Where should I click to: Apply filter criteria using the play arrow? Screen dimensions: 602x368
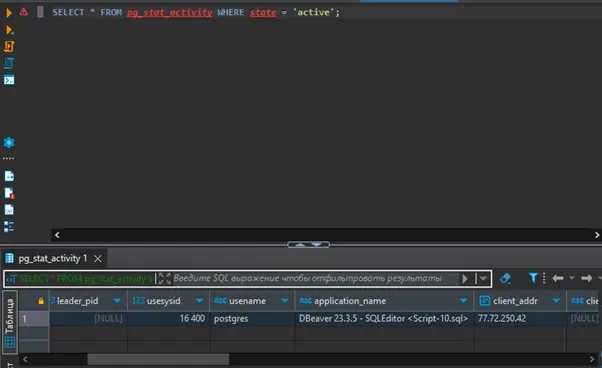(465, 278)
